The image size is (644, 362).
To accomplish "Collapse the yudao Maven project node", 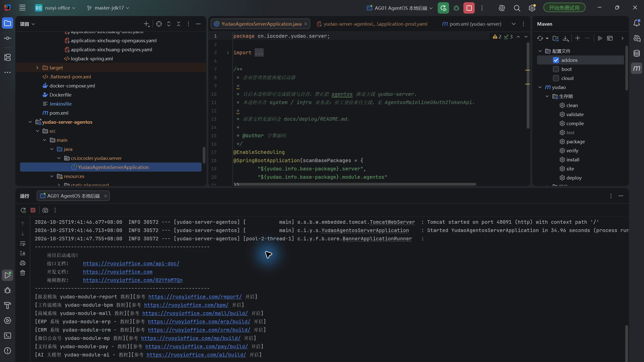I will tap(540, 87).
